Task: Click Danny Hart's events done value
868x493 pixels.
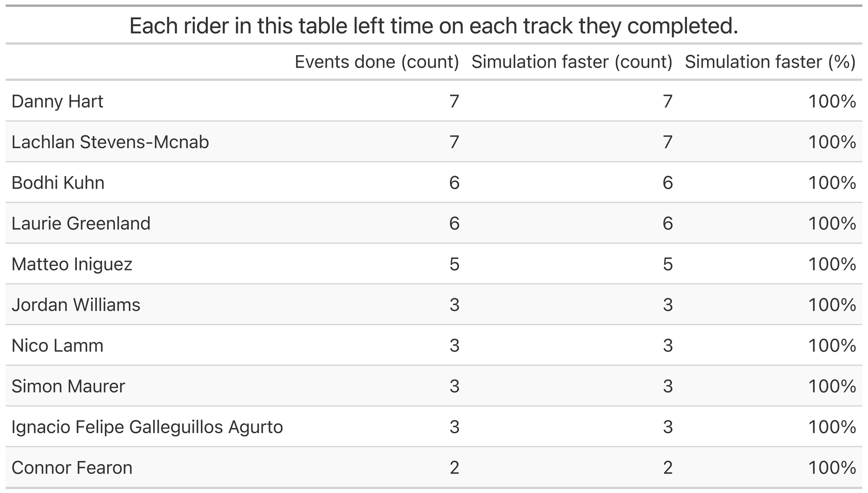Action: pyautogui.click(x=454, y=101)
